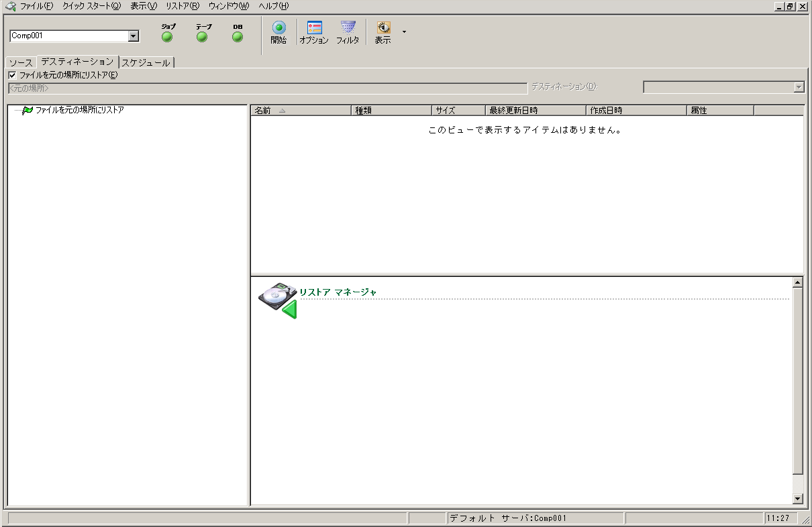812x527 pixels.
Task: Open the 表示 dropdown arrow
Action: point(404,32)
